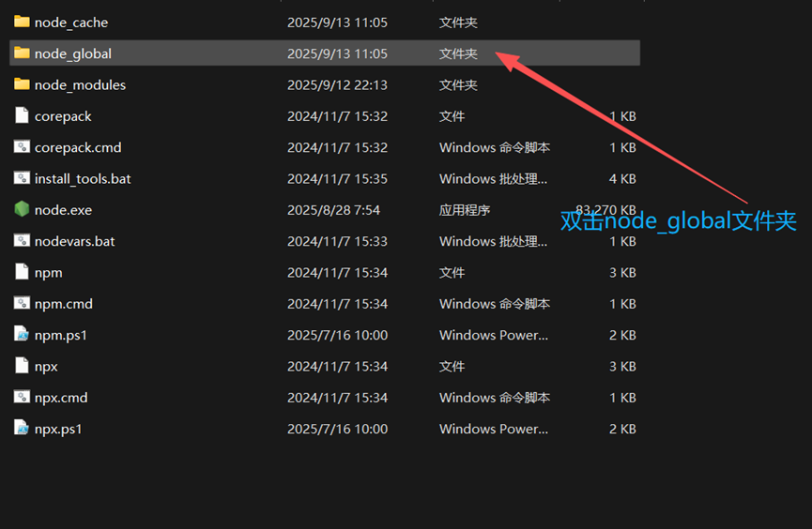Select the nodevars.bat file name
This screenshot has width=812, height=529.
tap(74, 241)
